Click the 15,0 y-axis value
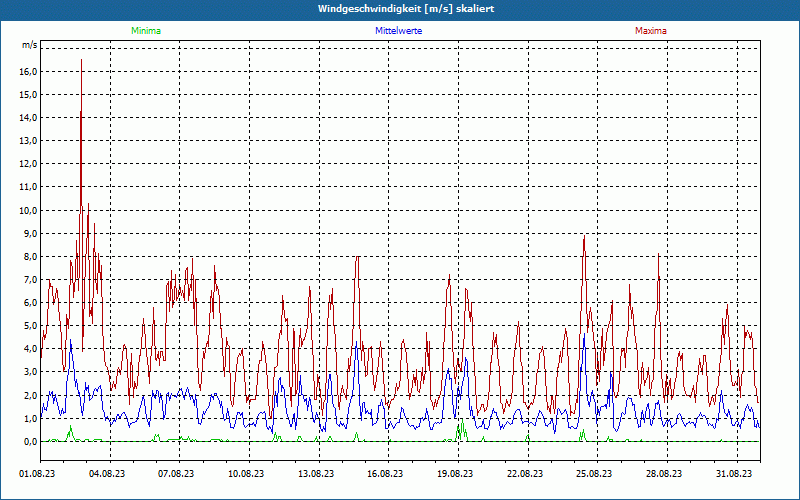800x500 pixels. point(28,94)
